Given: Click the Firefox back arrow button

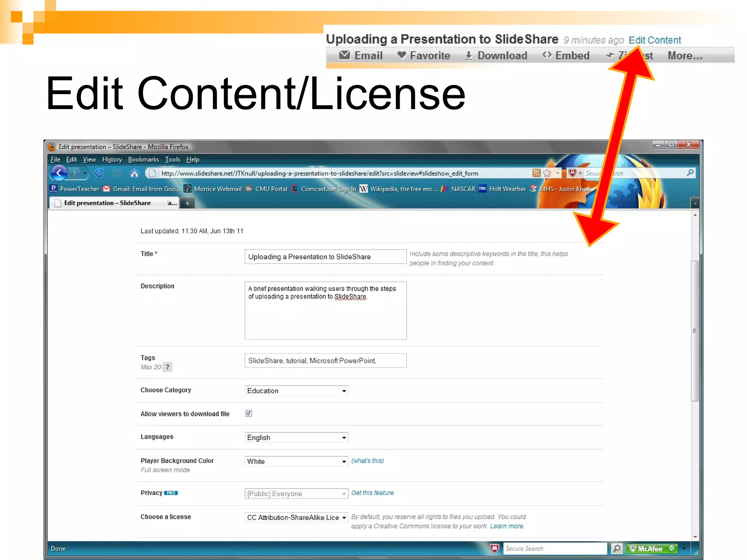Looking at the screenshot, I should tap(59, 173).
